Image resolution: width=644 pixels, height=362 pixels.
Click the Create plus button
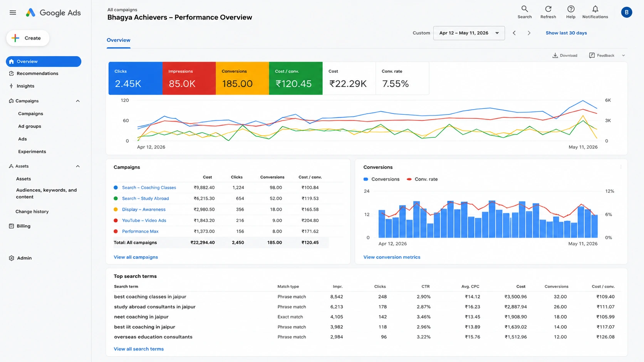(x=28, y=38)
